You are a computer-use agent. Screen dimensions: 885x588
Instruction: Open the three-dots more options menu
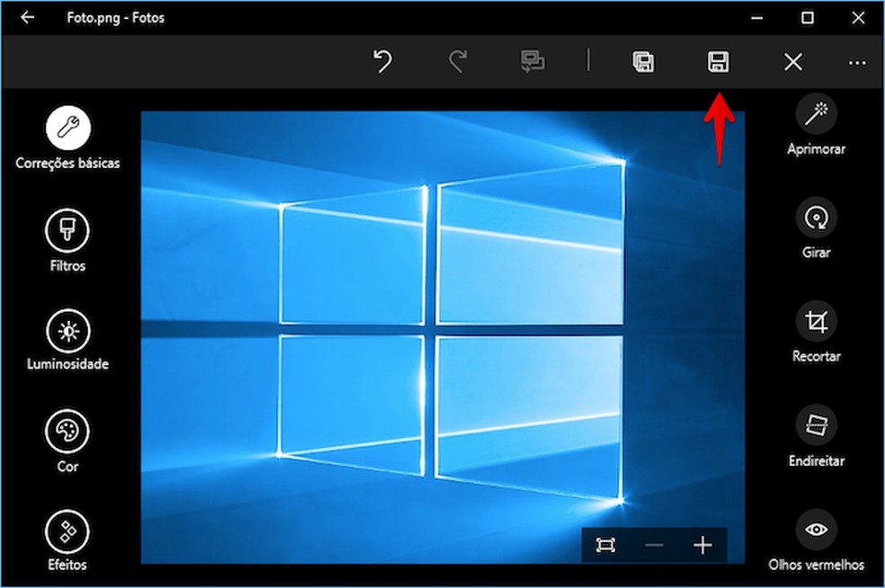coord(857,63)
